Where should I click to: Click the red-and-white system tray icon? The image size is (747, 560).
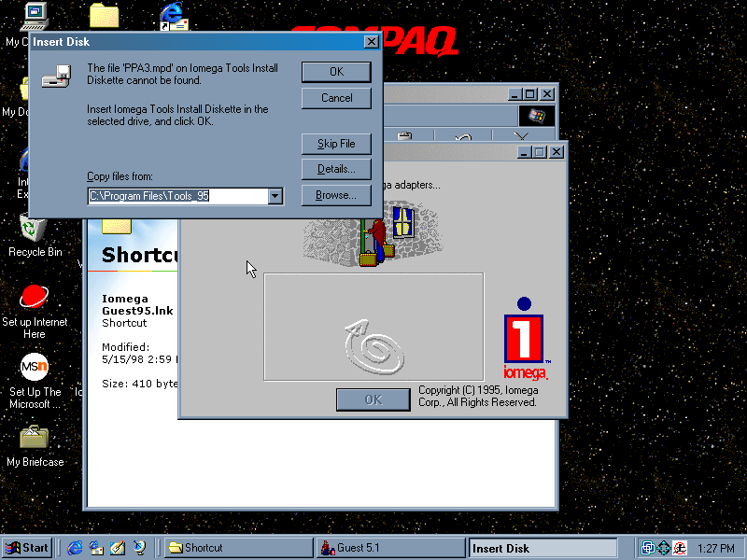[x=680, y=548]
